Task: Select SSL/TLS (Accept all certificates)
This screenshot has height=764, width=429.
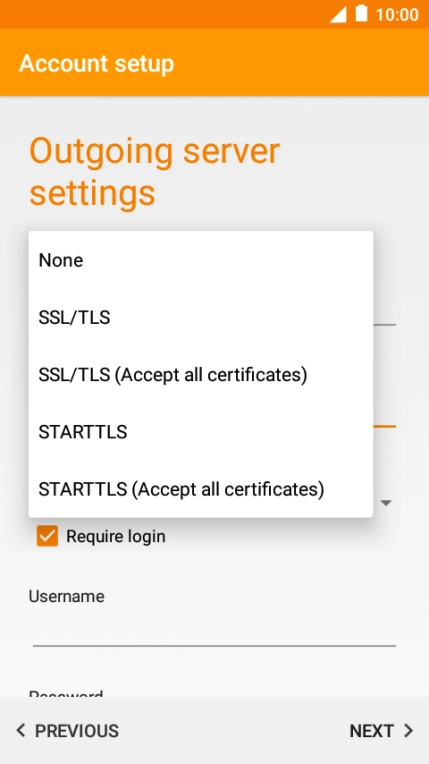Action: click(x=201, y=375)
